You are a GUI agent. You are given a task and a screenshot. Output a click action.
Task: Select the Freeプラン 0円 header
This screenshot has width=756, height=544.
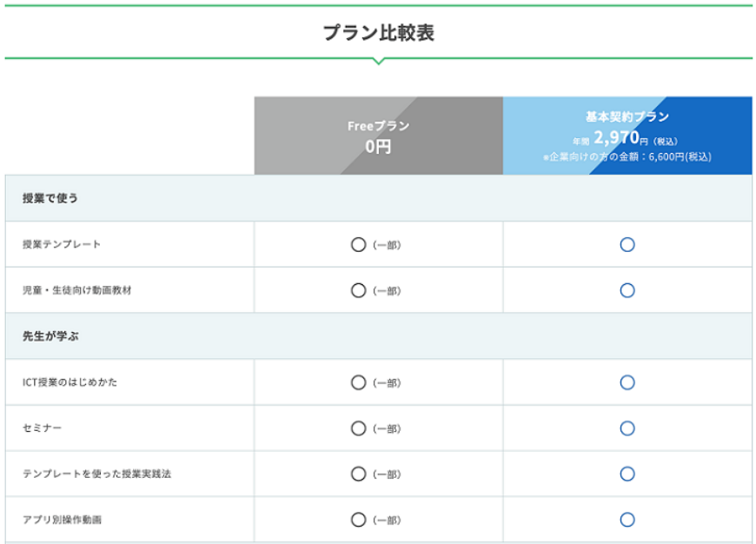pyautogui.click(x=378, y=136)
